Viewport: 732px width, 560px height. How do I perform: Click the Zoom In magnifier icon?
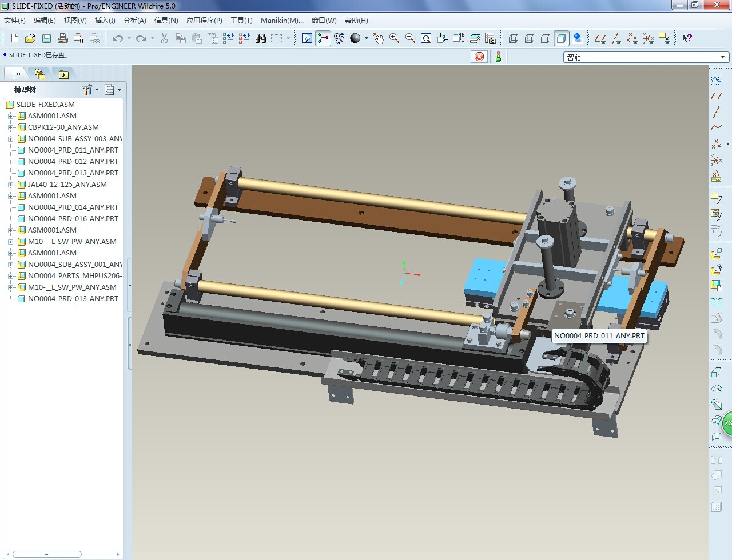(x=394, y=38)
